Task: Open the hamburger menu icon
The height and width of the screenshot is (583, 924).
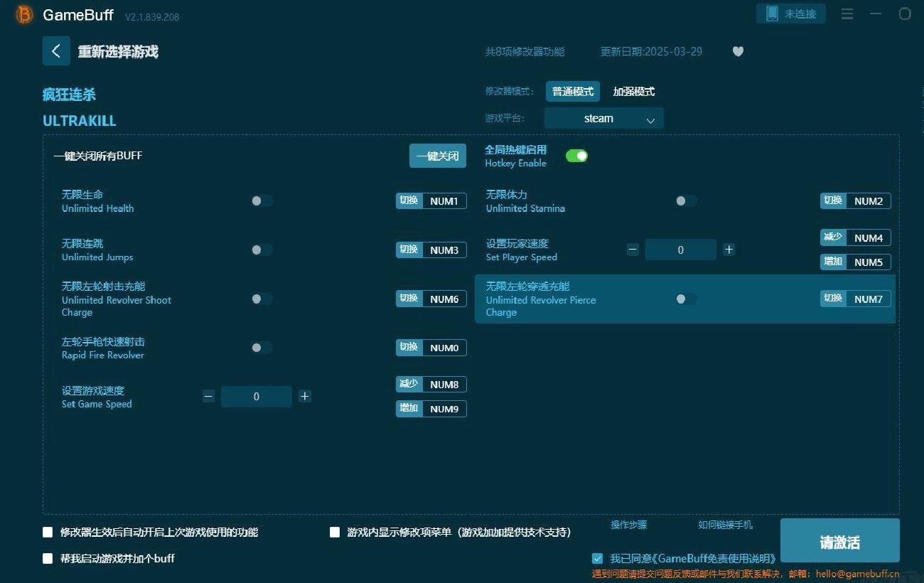Action: click(x=847, y=14)
